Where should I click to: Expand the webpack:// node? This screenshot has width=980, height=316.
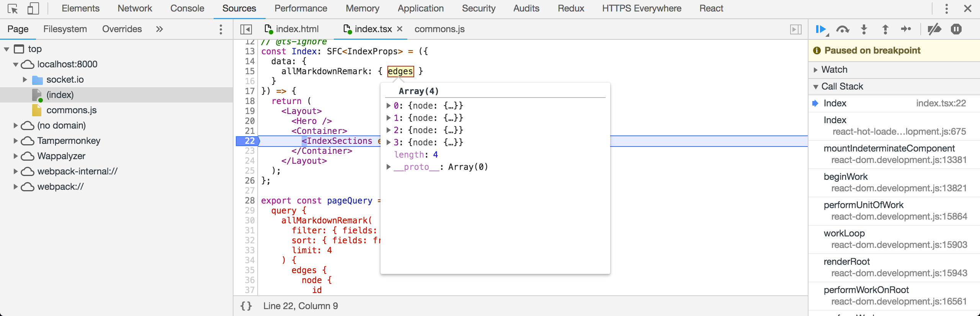coord(16,187)
